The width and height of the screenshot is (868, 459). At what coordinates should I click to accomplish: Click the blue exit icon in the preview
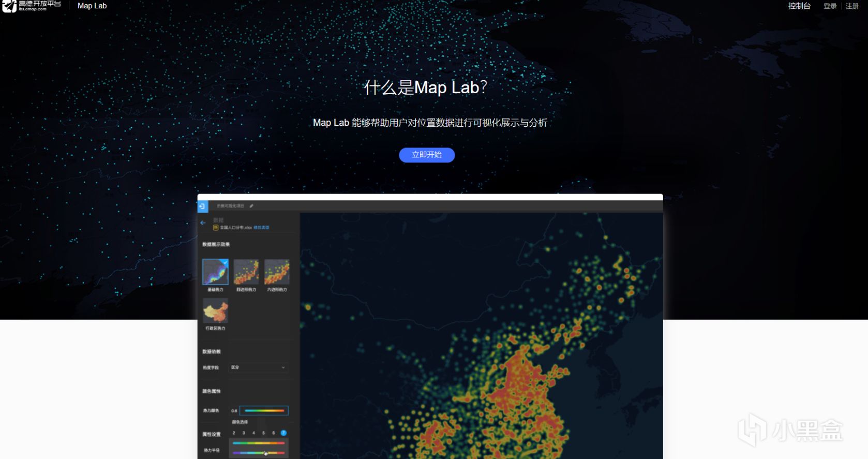click(202, 206)
